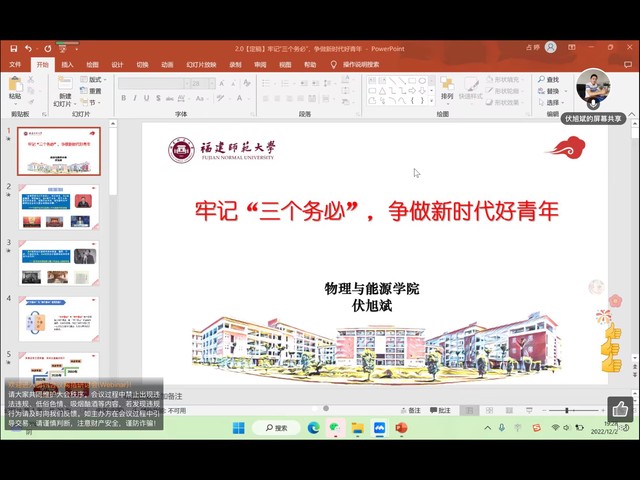Viewport: 640px width, 480px height.
Task: Open the Layout (版式) dropdown
Action: pos(95,79)
